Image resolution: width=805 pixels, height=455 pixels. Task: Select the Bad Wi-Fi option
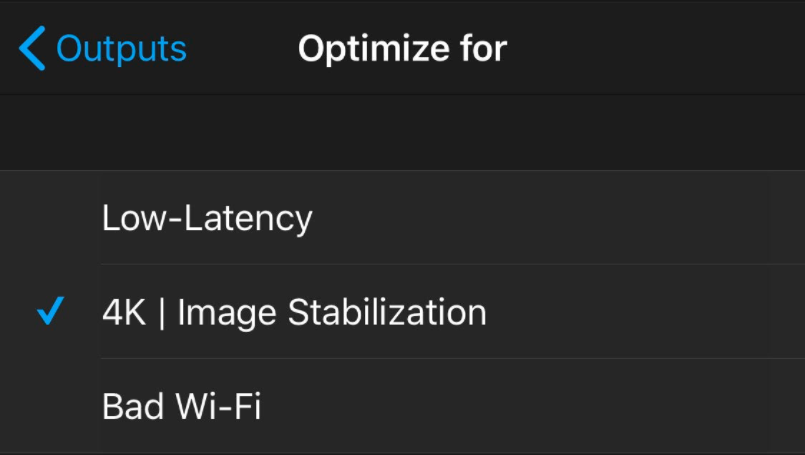(181, 406)
